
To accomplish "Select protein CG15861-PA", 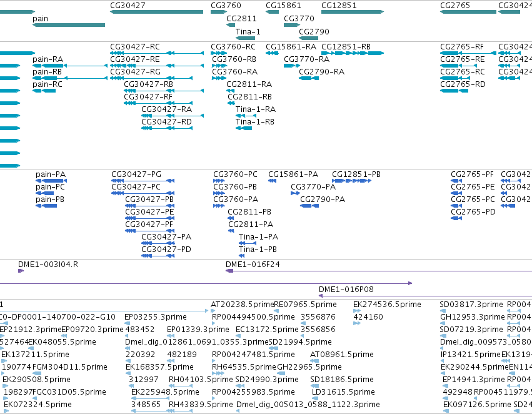I will (272, 181).
